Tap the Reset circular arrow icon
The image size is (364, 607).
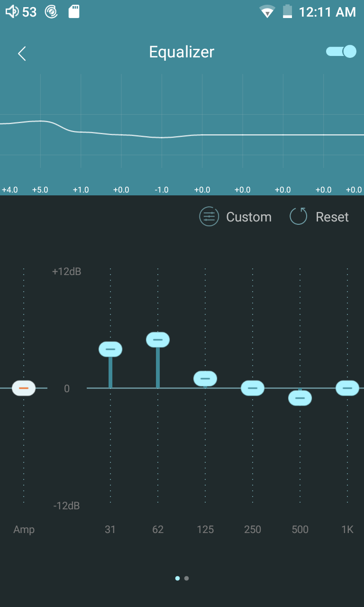[299, 217]
